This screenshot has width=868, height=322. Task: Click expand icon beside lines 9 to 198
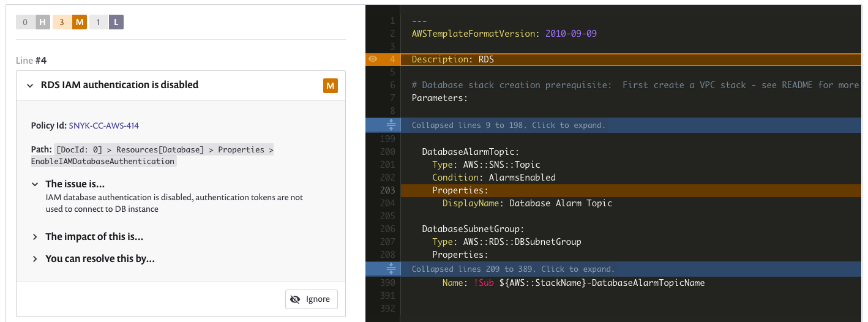392,125
